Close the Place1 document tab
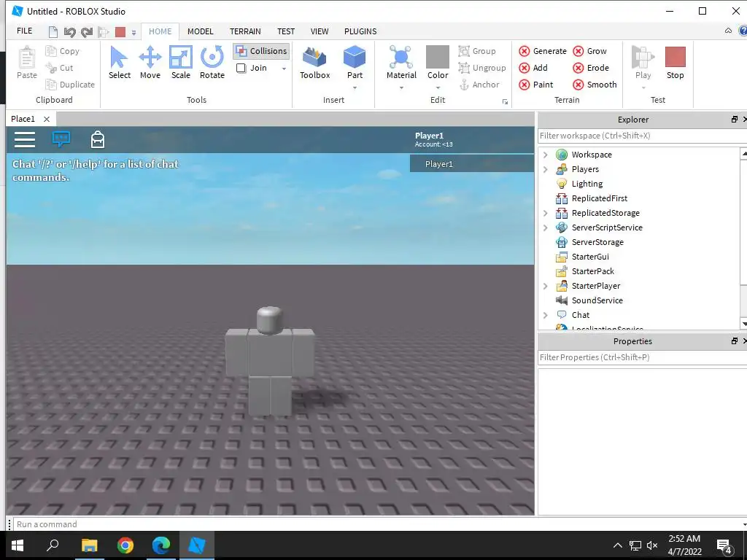 [x=46, y=119]
